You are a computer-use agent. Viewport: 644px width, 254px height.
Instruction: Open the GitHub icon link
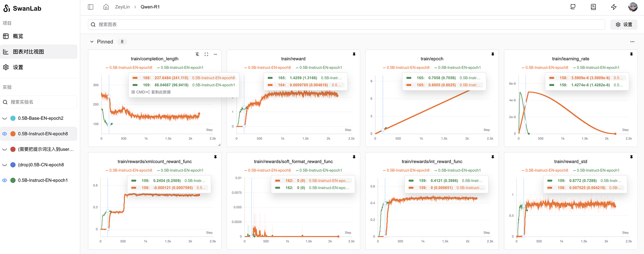573,7
